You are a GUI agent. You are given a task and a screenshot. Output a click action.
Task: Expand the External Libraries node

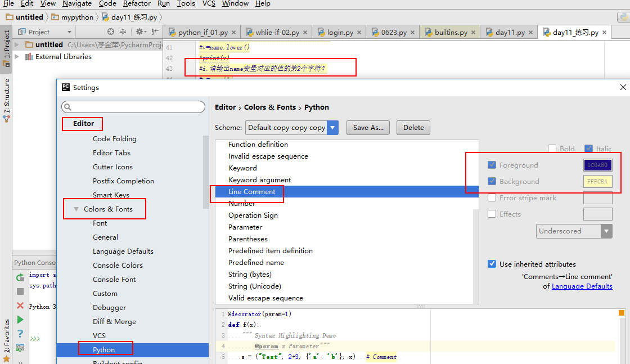(17, 57)
